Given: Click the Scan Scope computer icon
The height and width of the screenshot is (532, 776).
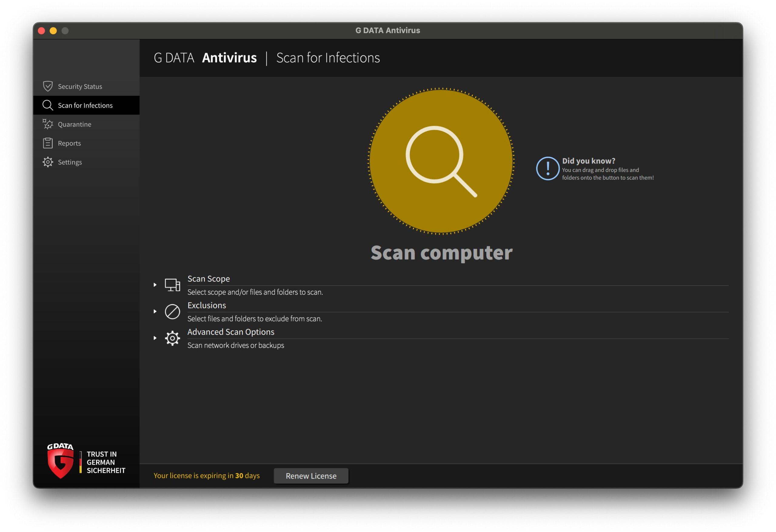Looking at the screenshot, I should pos(173,285).
